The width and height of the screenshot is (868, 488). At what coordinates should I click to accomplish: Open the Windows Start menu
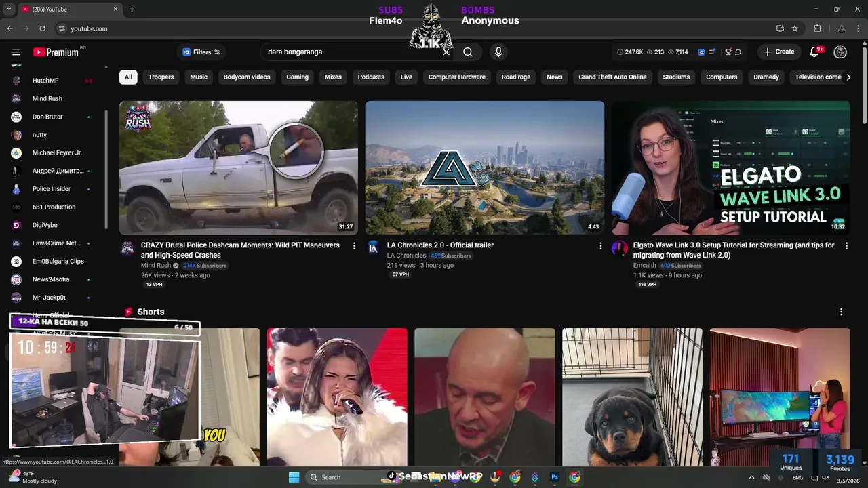click(x=294, y=477)
